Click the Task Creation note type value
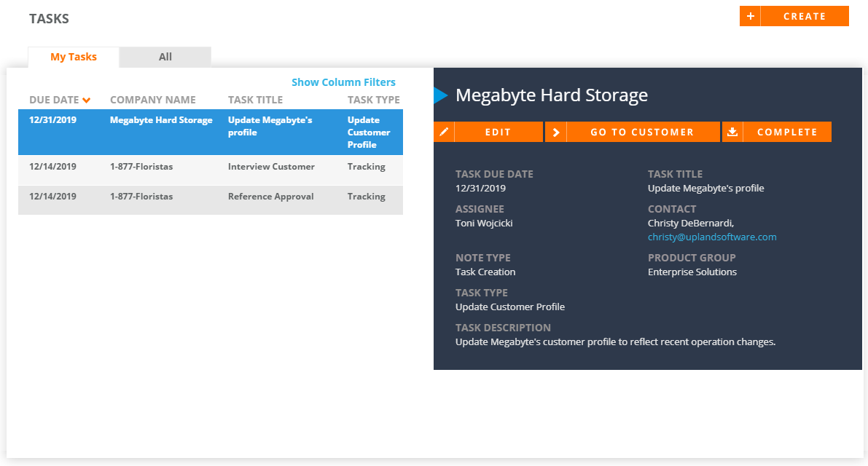 point(485,272)
